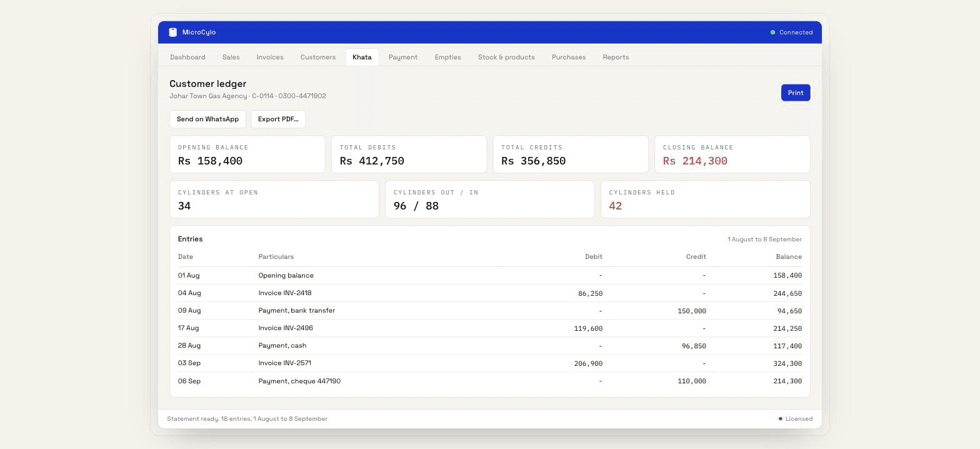Click the 03 Sep date cell
This screenshot has width=980, height=449.
click(189, 363)
